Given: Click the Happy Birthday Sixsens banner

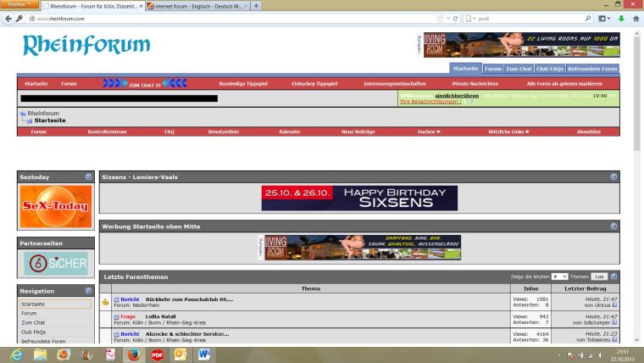Looking at the screenshot, I should tap(359, 198).
